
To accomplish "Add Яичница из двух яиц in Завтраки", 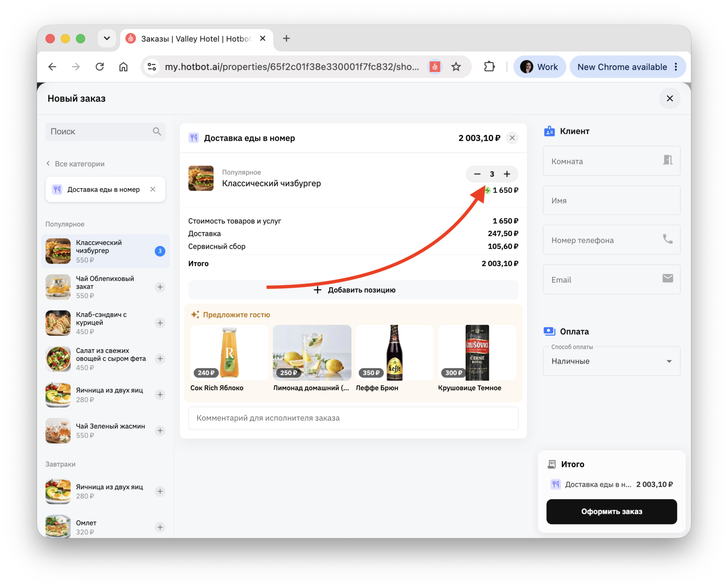I will (160, 491).
